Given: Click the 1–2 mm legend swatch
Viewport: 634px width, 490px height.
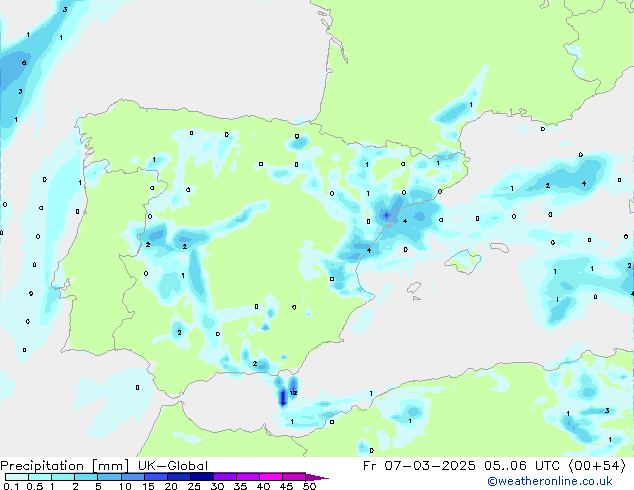Looking at the screenshot, I should [63, 477].
